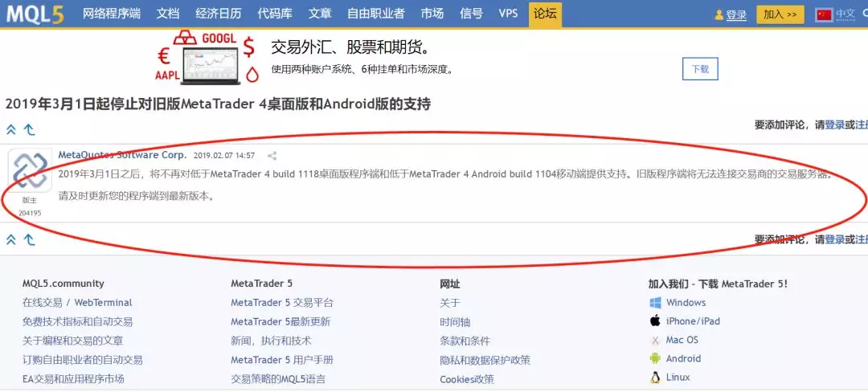Click the Chinese flag language icon
The image size is (868, 392).
click(x=825, y=15)
